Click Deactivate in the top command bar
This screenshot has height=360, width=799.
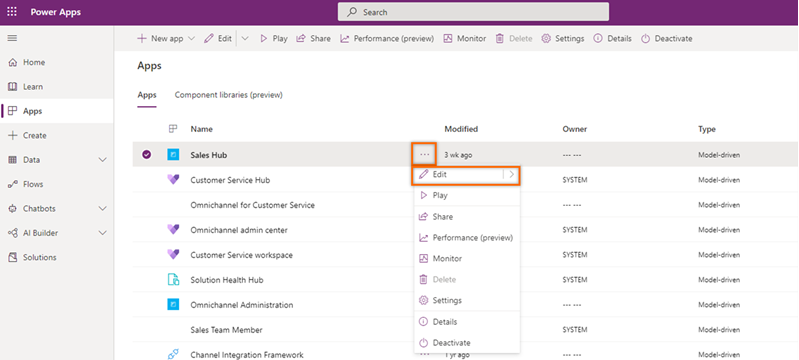click(x=667, y=38)
